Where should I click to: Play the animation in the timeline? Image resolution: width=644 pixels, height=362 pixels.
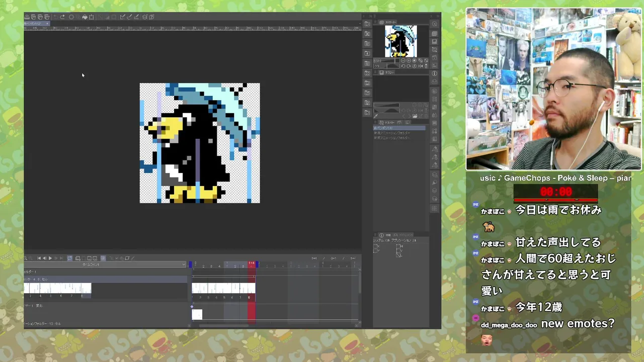tap(50, 258)
